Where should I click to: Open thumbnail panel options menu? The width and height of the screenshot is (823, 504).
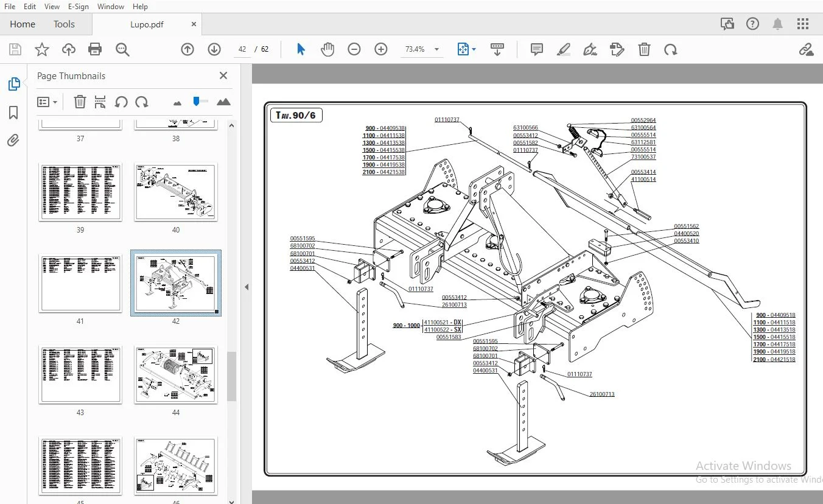pyautogui.click(x=47, y=102)
